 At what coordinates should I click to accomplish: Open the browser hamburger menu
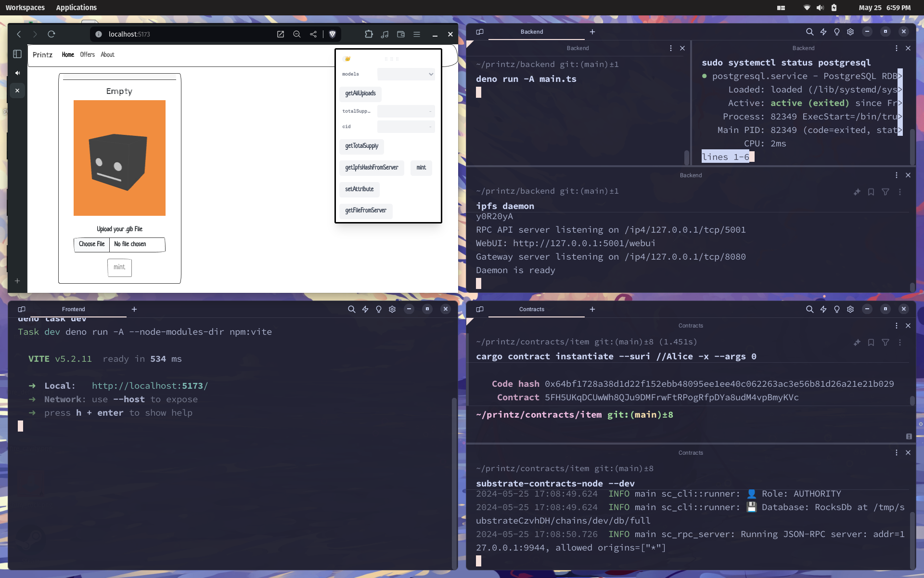417,34
